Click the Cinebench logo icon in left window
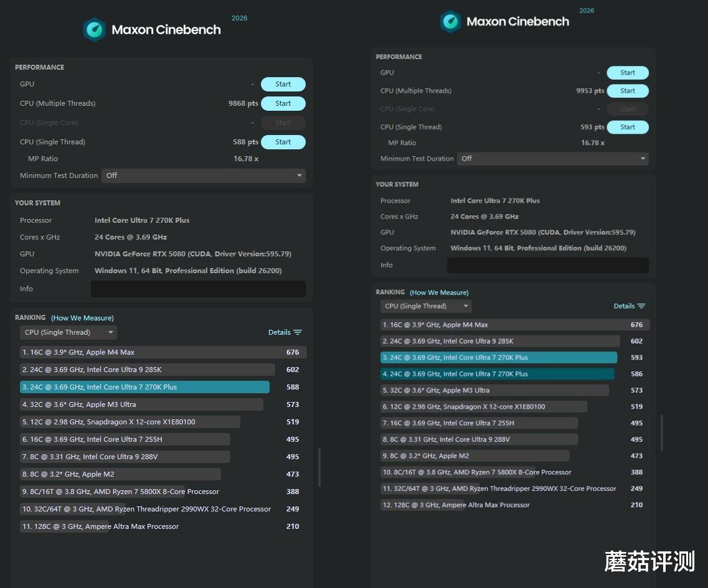Image resolution: width=708 pixels, height=588 pixels. click(x=95, y=30)
